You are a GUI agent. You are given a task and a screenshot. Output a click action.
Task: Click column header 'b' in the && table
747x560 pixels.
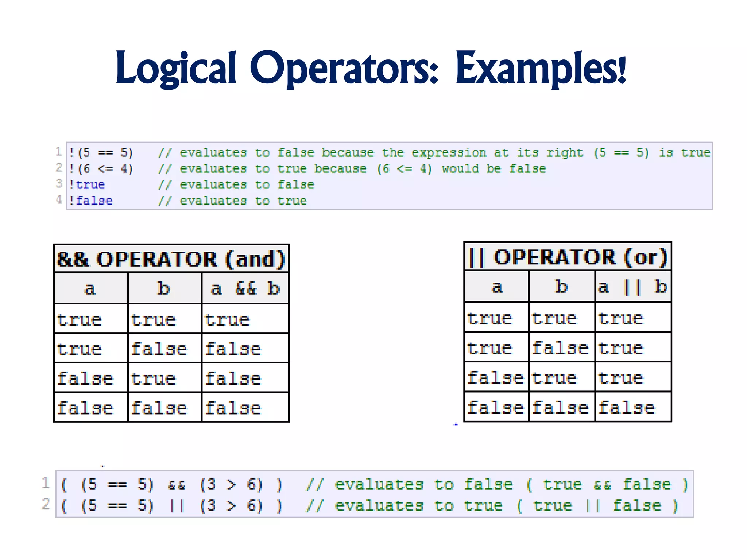pos(165,288)
